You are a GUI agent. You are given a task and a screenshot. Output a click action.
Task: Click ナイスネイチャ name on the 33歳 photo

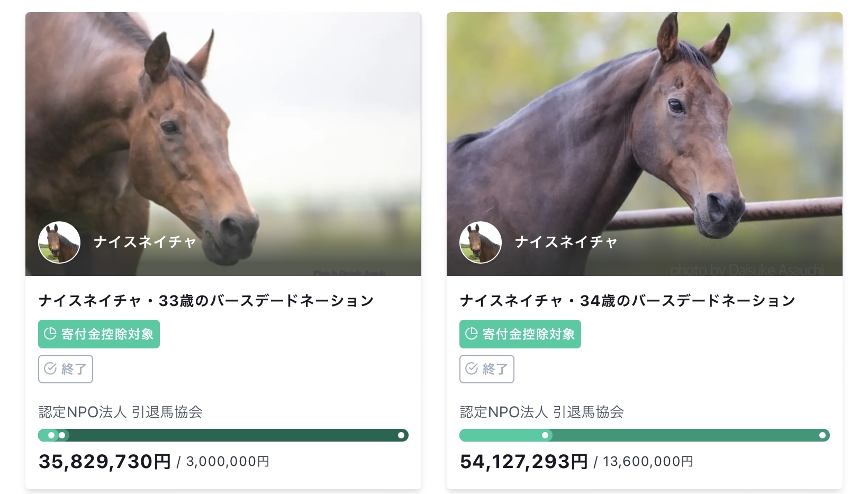click(x=145, y=242)
